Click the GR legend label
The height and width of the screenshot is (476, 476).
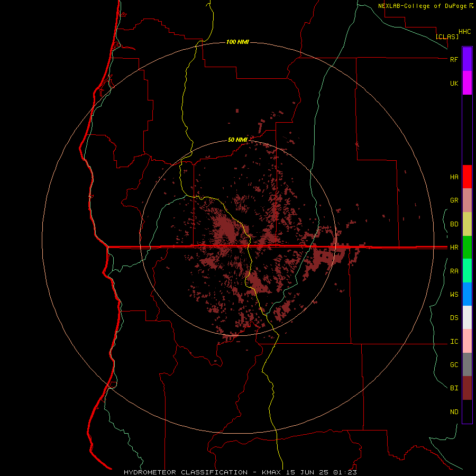point(454,200)
